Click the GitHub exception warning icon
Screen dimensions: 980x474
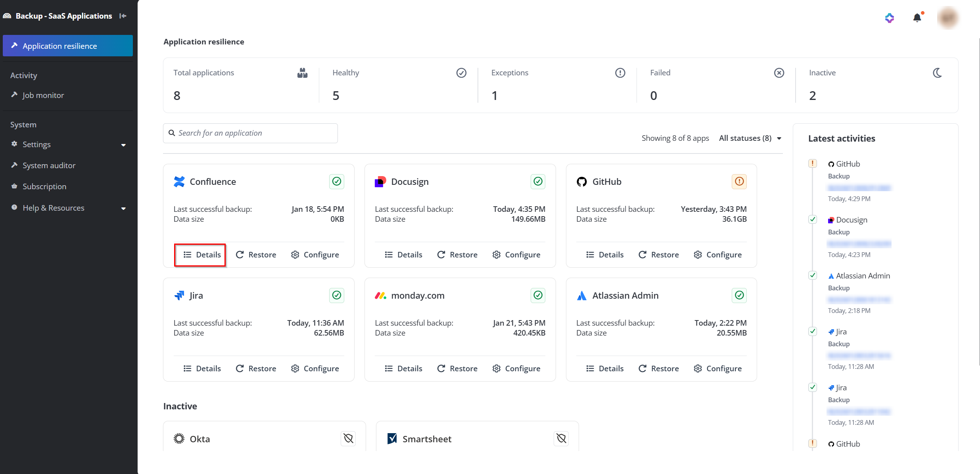(739, 182)
